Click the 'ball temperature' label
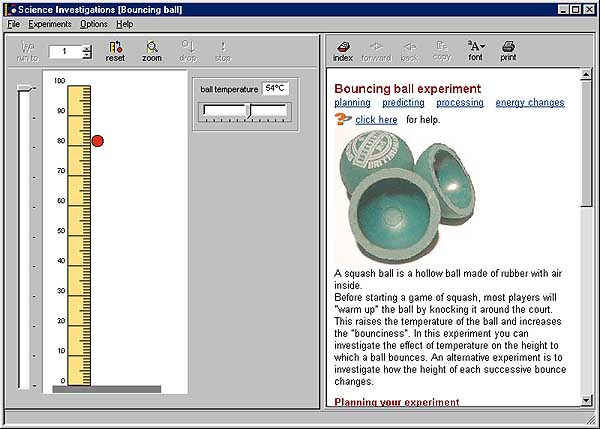This screenshot has height=429, width=600. [229, 90]
